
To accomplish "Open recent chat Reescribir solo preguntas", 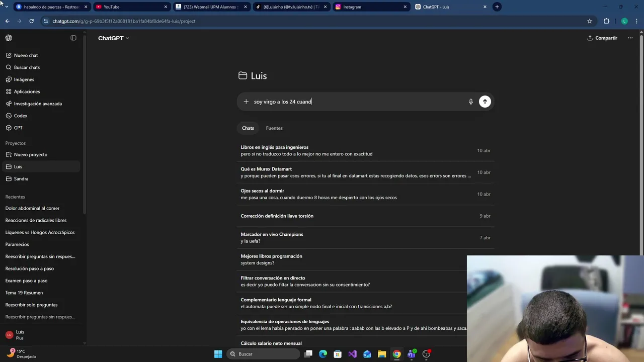I will coord(42,305).
